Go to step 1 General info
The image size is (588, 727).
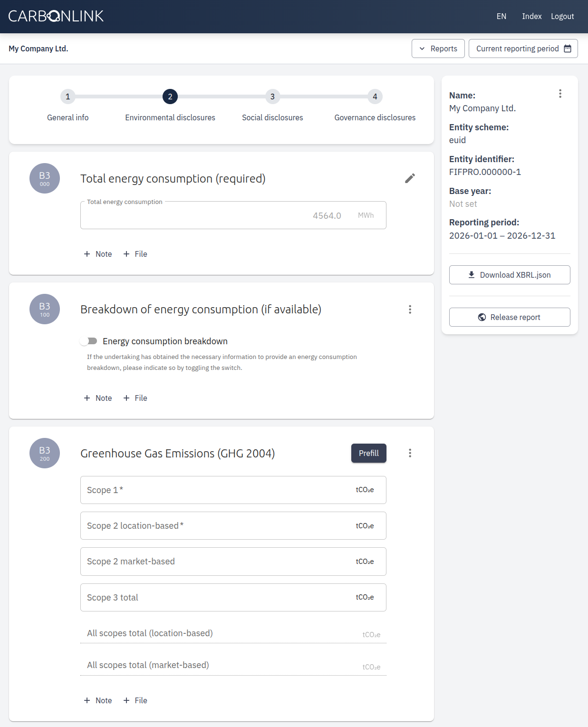click(67, 106)
